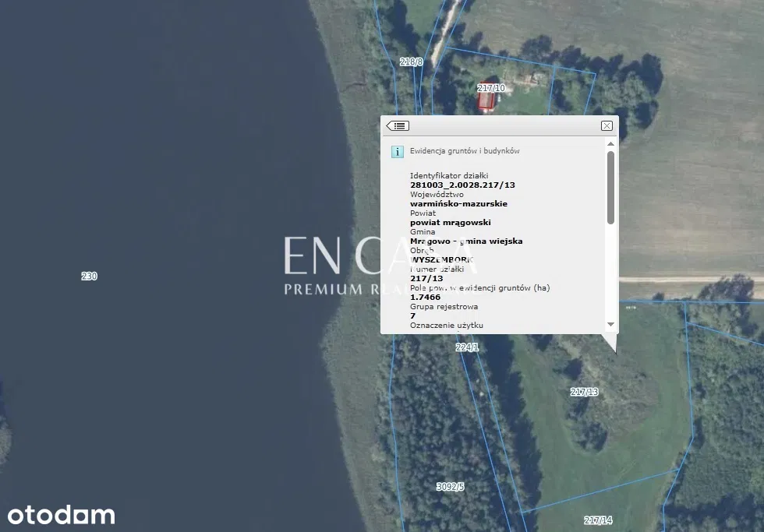Viewport: 764px width, 532px height.
Task: Click the warmińsko-mazurskie voivodeship value
Action: [458, 203]
